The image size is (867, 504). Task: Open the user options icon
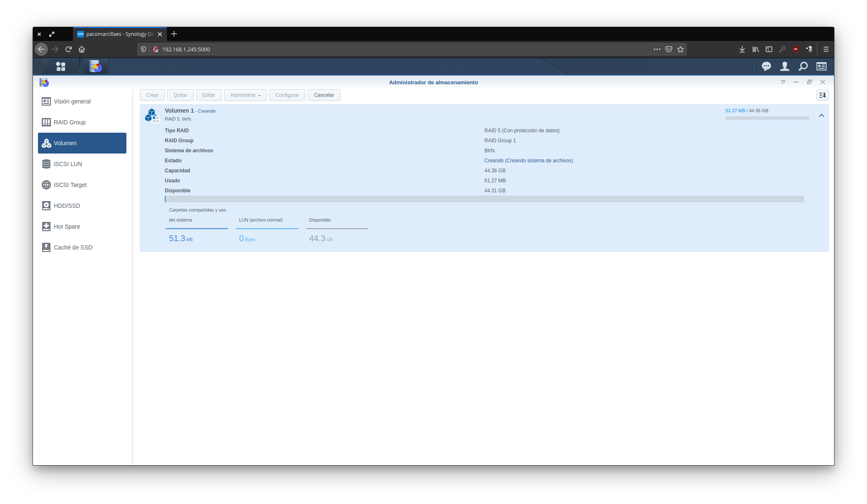[784, 66]
